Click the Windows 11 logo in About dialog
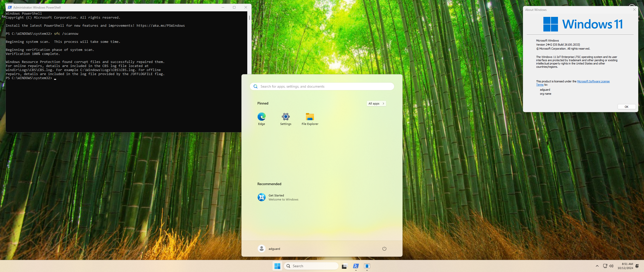644x272 pixels. tap(583, 24)
